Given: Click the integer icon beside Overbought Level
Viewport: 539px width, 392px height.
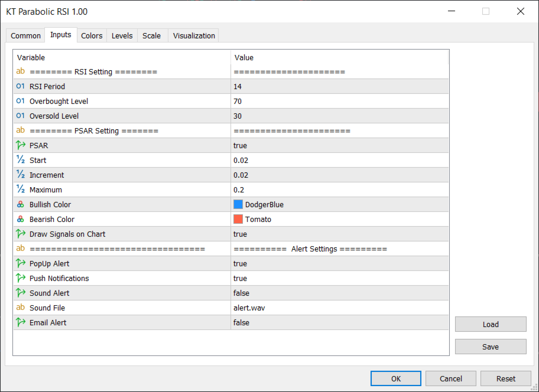Looking at the screenshot, I should (21, 101).
